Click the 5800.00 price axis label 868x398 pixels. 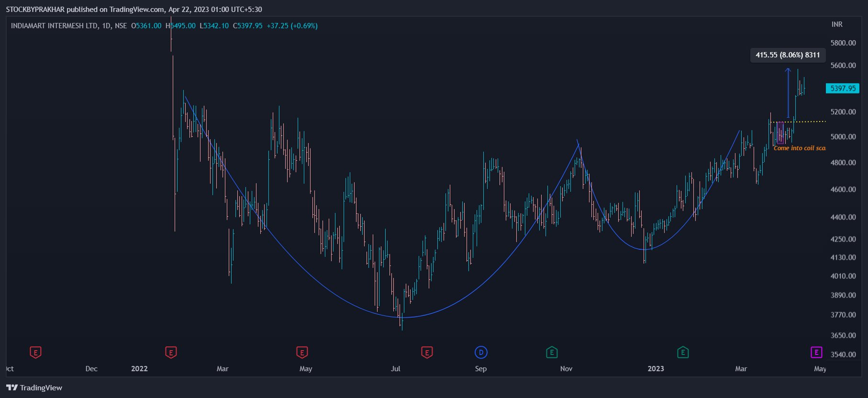[x=843, y=43]
